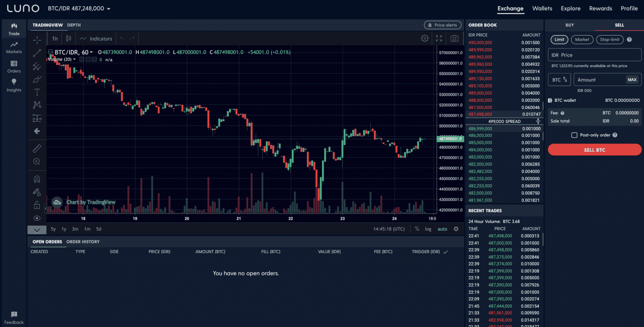644x327 pixels.
Task: Take a chart snapshot with camera icon
Action: 454,39
